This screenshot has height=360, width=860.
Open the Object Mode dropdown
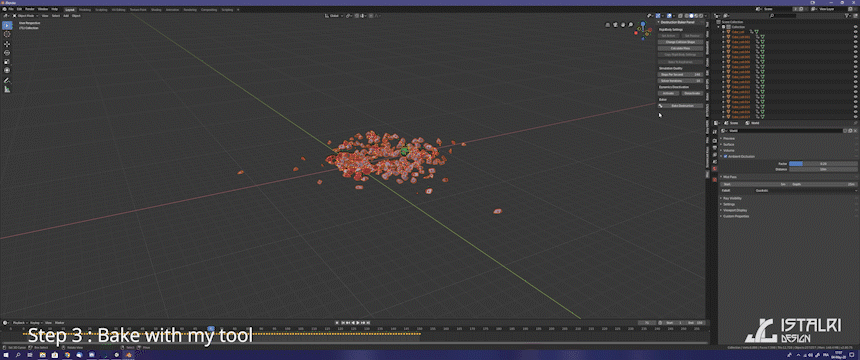[x=26, y=16]
